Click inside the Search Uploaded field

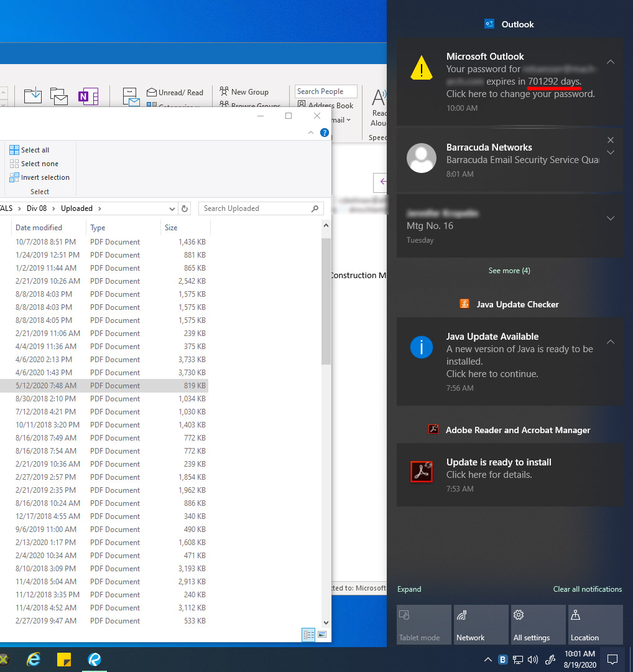coord(255,208)
